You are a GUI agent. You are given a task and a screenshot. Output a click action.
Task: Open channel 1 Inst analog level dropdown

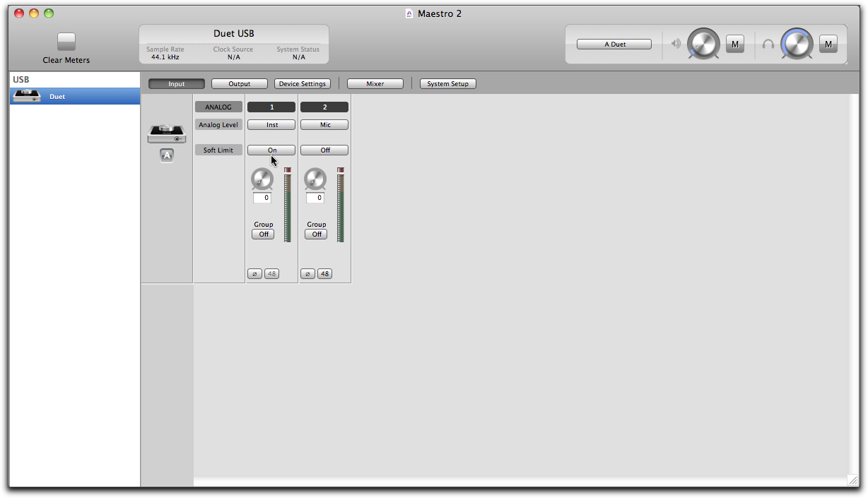point(271,125)
